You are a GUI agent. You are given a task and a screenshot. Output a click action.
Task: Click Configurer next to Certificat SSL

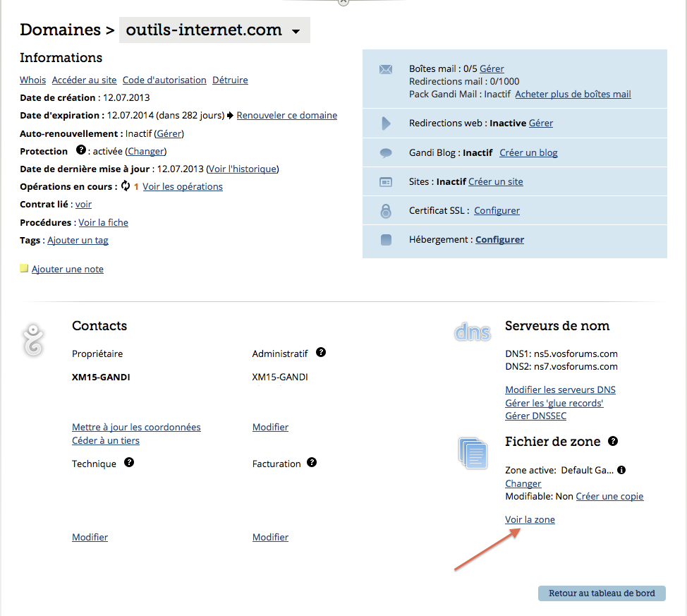pyautogui.click(x=497, y=211)
